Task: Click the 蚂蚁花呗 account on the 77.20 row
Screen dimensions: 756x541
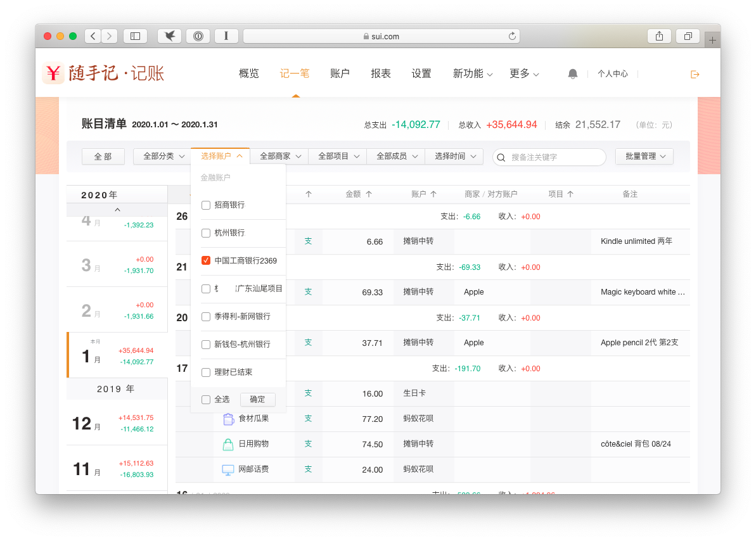Action: click(x=418, y=419)
